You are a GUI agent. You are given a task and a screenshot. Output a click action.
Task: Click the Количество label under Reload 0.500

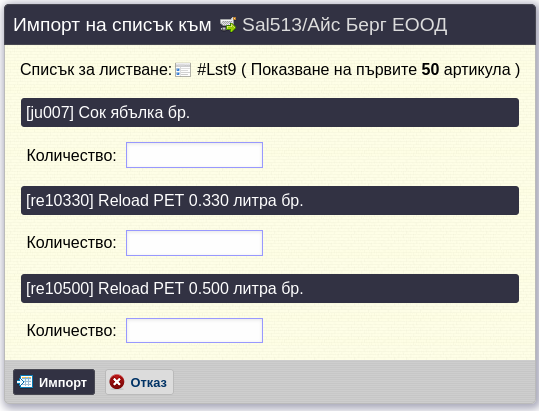pos(72,331)
